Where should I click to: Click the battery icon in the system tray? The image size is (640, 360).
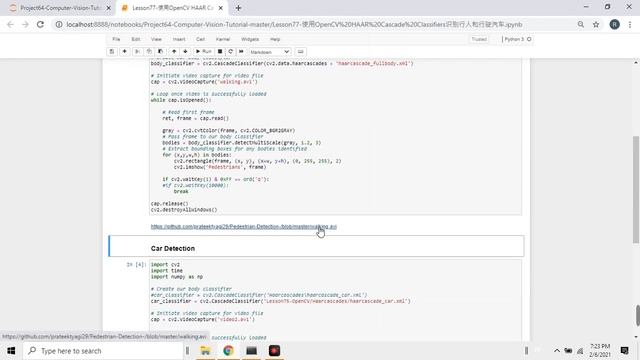[x=568, y=351]
